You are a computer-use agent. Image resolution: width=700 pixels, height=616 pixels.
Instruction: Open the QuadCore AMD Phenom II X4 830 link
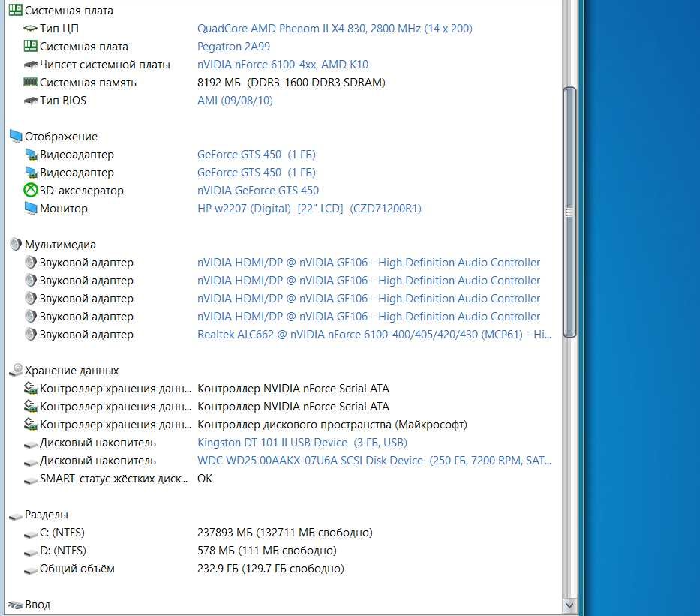click(x=335, y=28)
